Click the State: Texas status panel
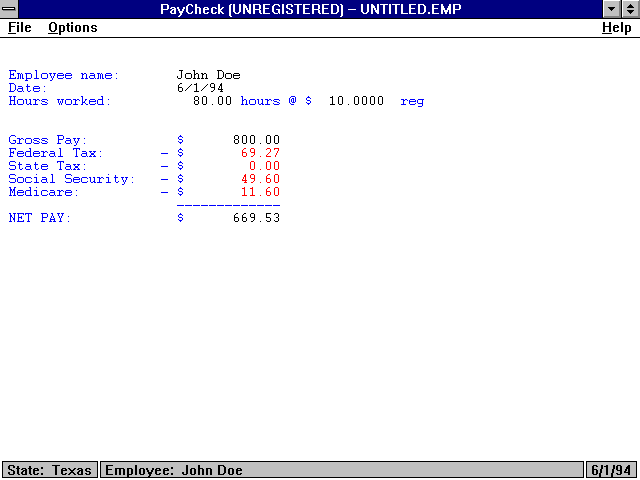Viewport: 640px width, 480px height. [49, 470]
